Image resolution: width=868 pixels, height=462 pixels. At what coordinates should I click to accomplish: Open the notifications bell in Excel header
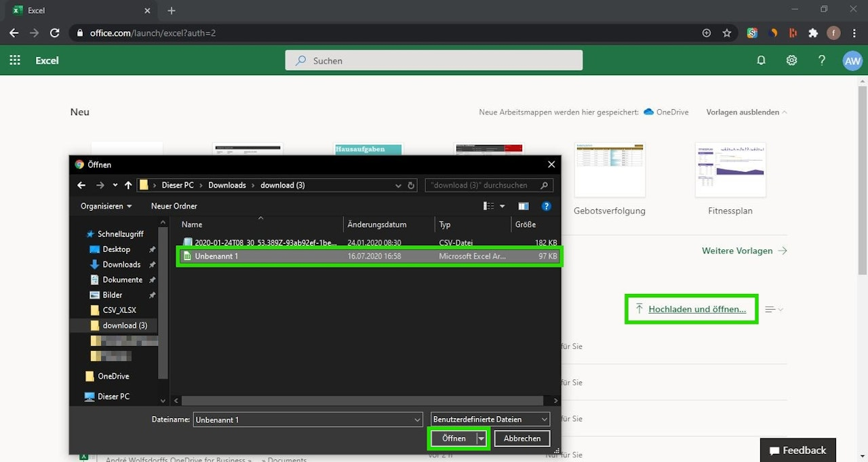[x=761, y=60]
